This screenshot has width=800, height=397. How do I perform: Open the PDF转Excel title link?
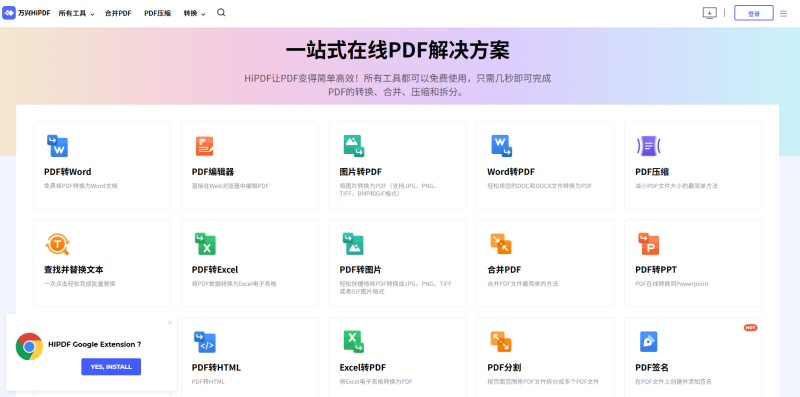215,269
